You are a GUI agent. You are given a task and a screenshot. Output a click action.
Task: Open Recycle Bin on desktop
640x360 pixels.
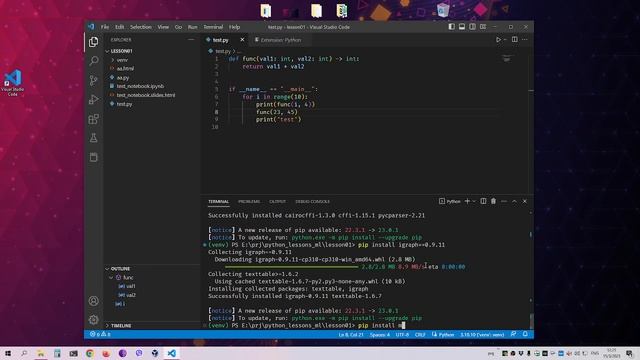(x=443, y=10)
